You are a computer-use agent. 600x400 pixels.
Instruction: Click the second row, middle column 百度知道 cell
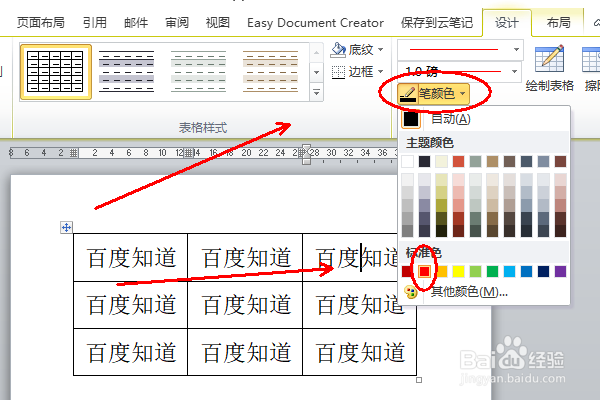[245, 305]
